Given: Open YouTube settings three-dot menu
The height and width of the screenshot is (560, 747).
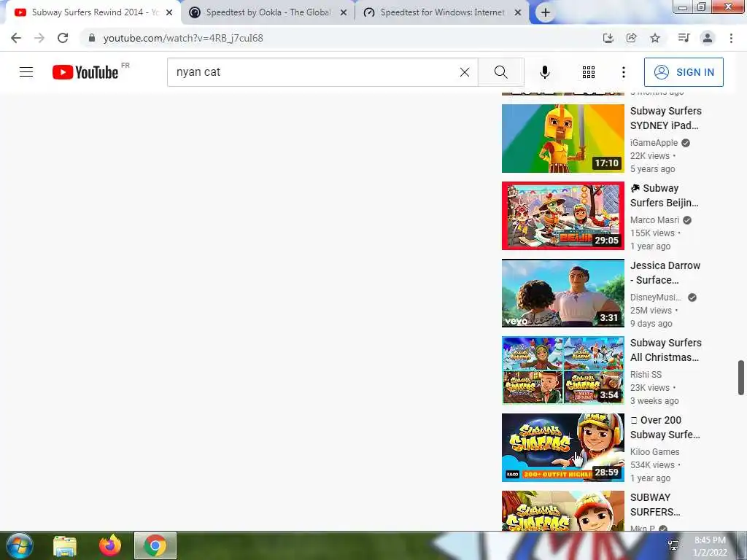Looking at the screenshot, I should [623, 72].
